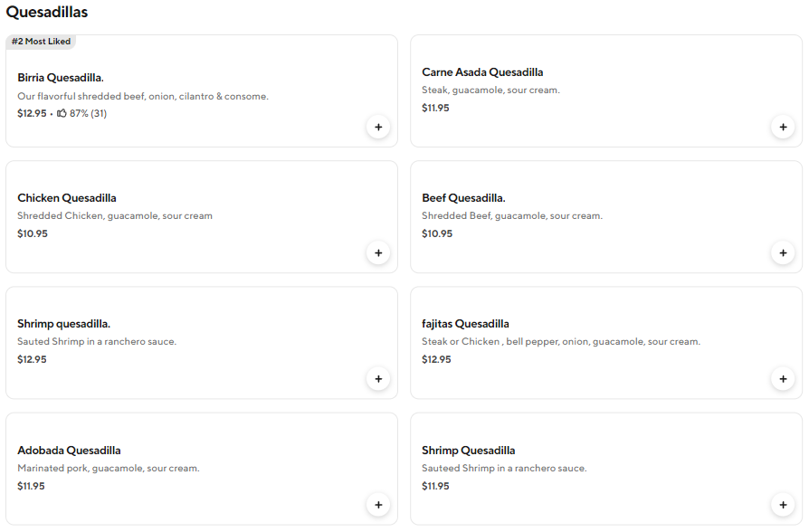Screen dimensions: 809x532
Task: Click 'Sauted Shrimp in a ranchero sauce' description
Action: pyautogui.click(x=97, y=342)
